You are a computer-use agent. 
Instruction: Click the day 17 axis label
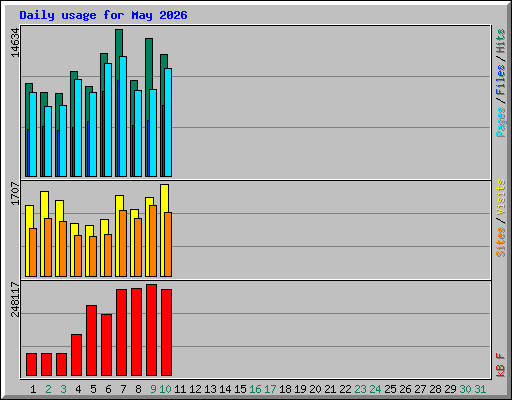270,389
